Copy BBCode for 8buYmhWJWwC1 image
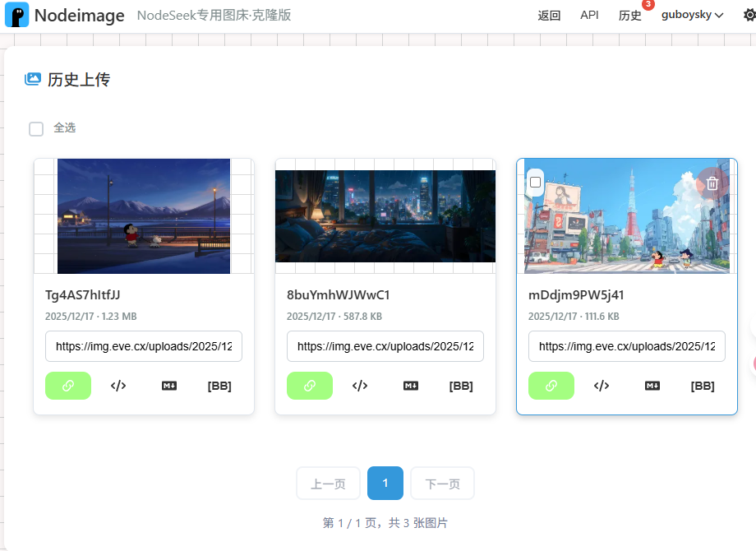This screenshot has width=756, height=551. 461,386
